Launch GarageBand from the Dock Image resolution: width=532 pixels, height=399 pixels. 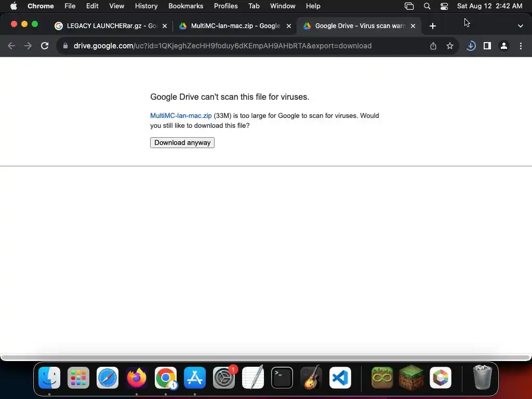click(311, 377)
